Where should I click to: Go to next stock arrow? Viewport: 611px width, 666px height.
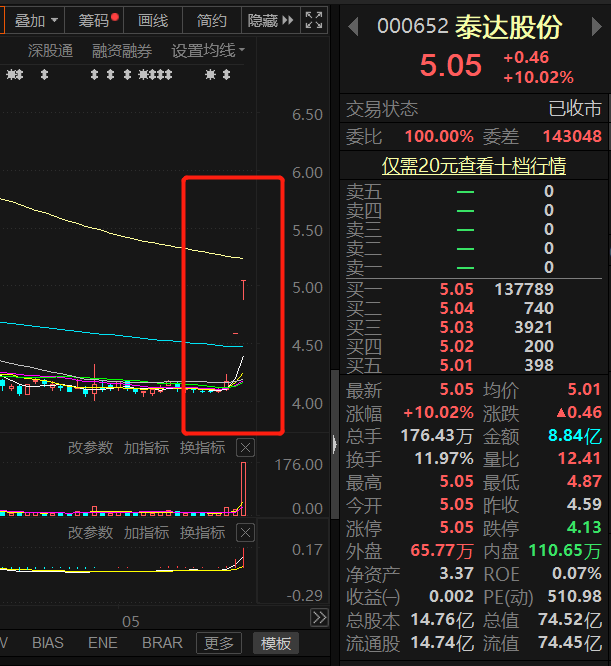[597, 27]
